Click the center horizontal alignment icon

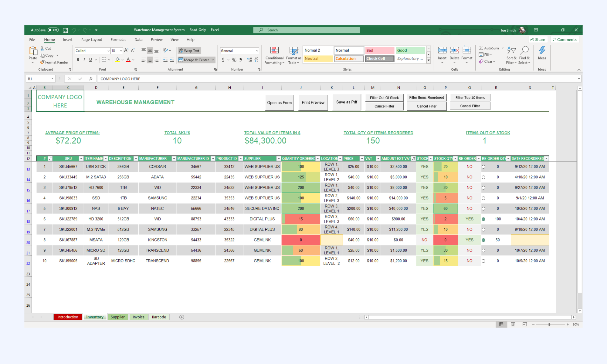pos(150,60)
